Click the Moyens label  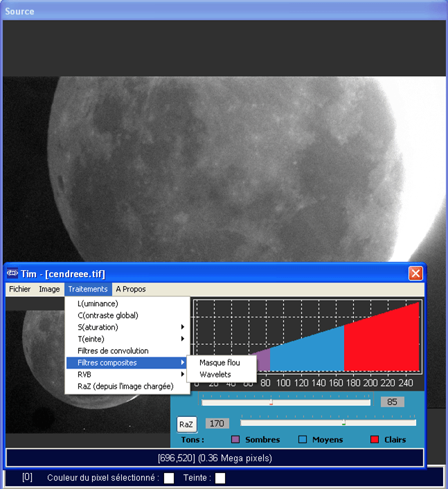point(328,440)
